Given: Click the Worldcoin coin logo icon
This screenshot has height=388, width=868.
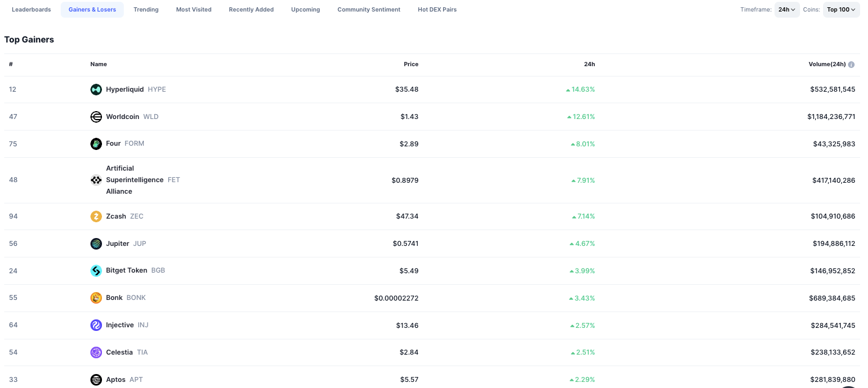Looking at the screenshot, I should (x=96, y=117).
